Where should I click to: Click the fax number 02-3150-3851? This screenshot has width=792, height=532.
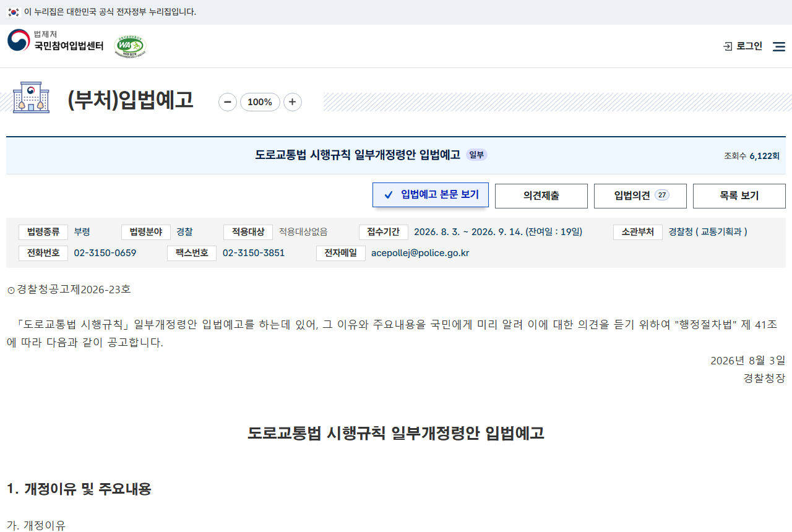[x=254, y=253]
